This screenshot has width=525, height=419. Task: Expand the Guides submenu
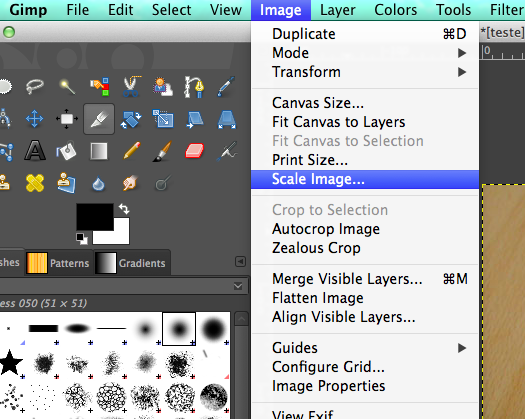click(x=365, y=348)
